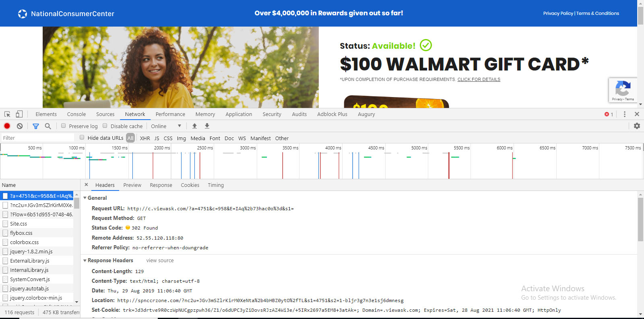The width and height of the screenshot is (644, 319).
Task: Filter requests by Other type
Action: 282,138
